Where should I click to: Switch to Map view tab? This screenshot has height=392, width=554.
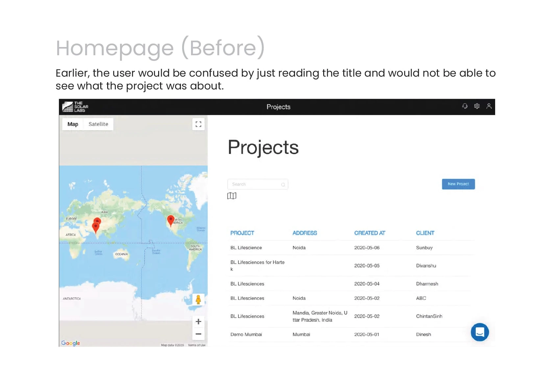pyautogui.click(x=73, y=124)
